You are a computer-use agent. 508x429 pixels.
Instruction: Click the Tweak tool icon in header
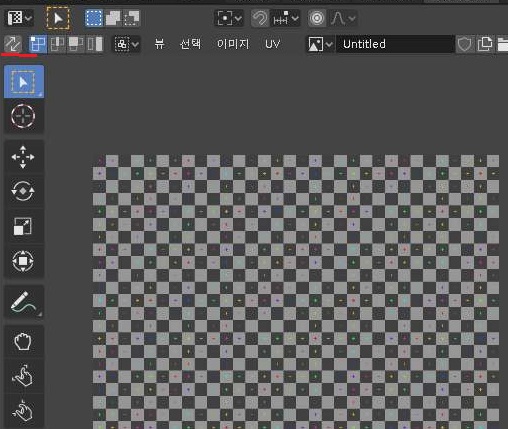pyautogui.click(x=58, y=18)
